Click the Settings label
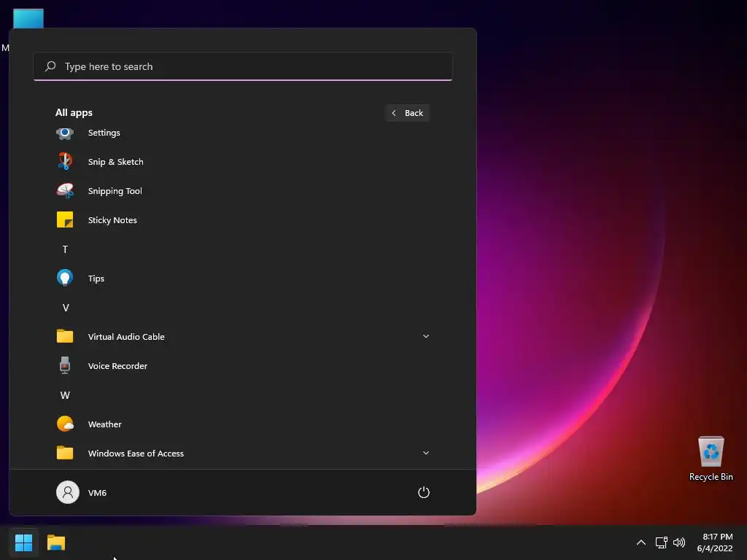 [104, 133]
